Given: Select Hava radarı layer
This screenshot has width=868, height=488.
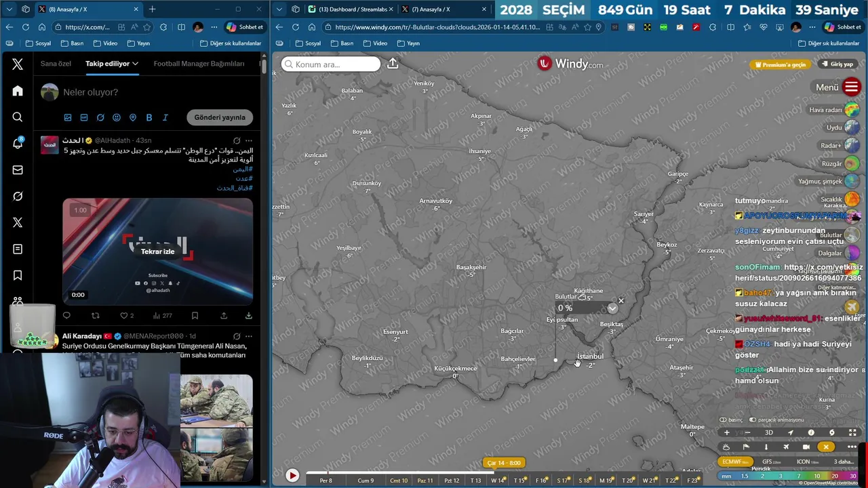Looking at the screenshot, I should click(x=834, y=109).
